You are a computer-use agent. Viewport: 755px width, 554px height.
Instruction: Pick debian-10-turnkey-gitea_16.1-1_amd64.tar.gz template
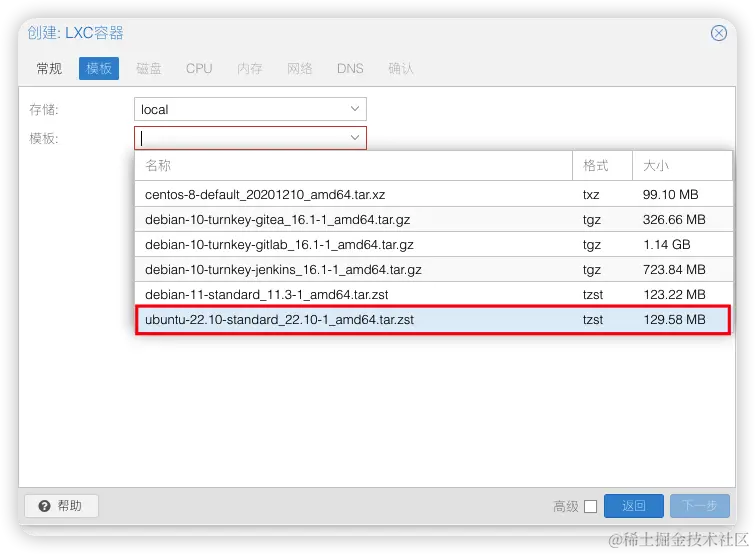tap(433, 219)
